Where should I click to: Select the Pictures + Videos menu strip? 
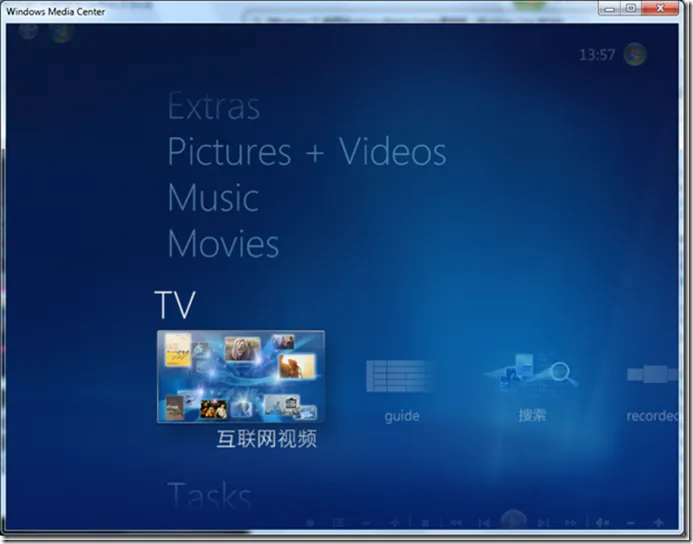coord(307,152)
